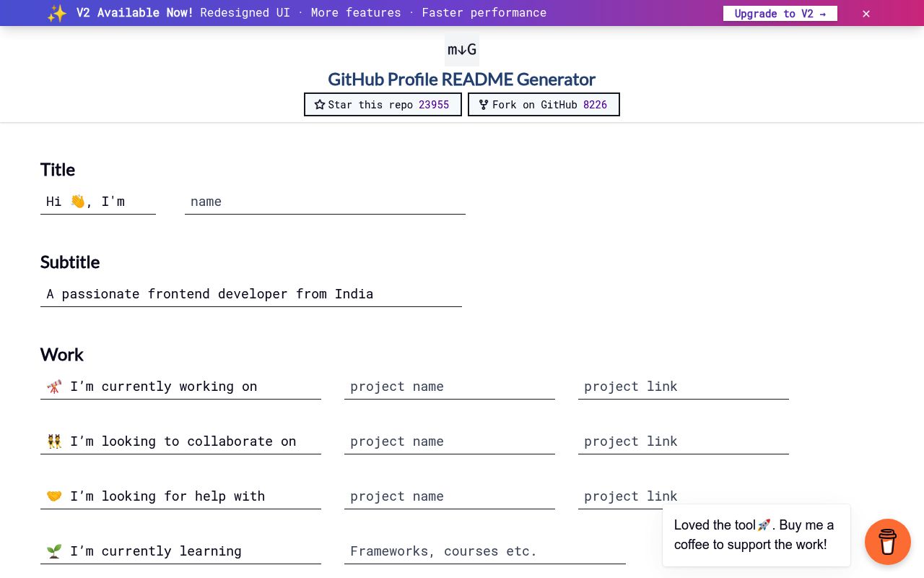Image resolution: width=924 pixels, height=578 pixels.
Task: Click the star icon in Star this repo button
Action: click(320, 105)
